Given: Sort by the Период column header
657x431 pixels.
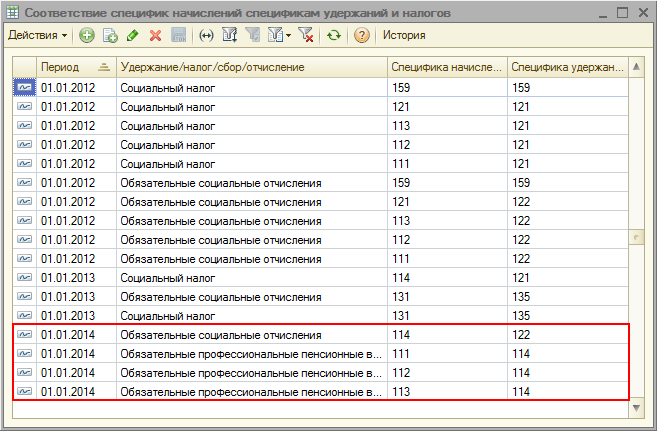Looking at the screenshot, I should pos(75,67).
